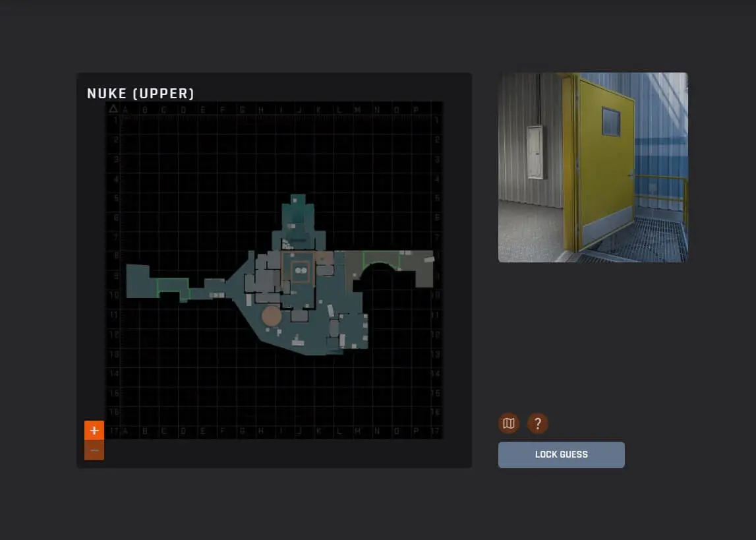Screen dimensions: 756x540
Task: Place guess on the orange circular silo
Action: [272, 316]
